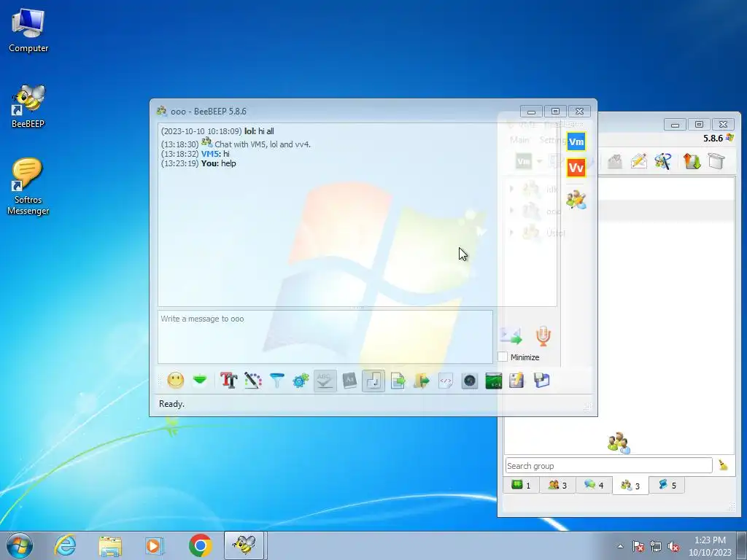
Task: Click the green screen board icon
Action: coord(494,381)
